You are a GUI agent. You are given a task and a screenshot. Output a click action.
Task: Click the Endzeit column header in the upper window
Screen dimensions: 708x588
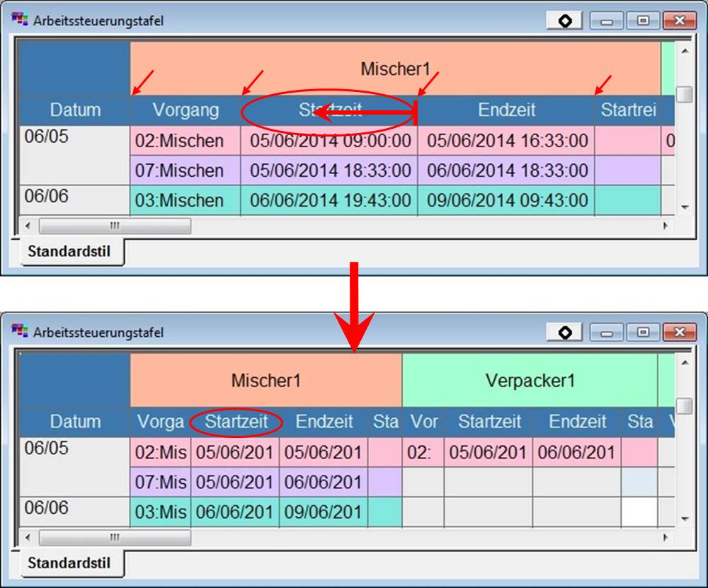coord(506,110)
